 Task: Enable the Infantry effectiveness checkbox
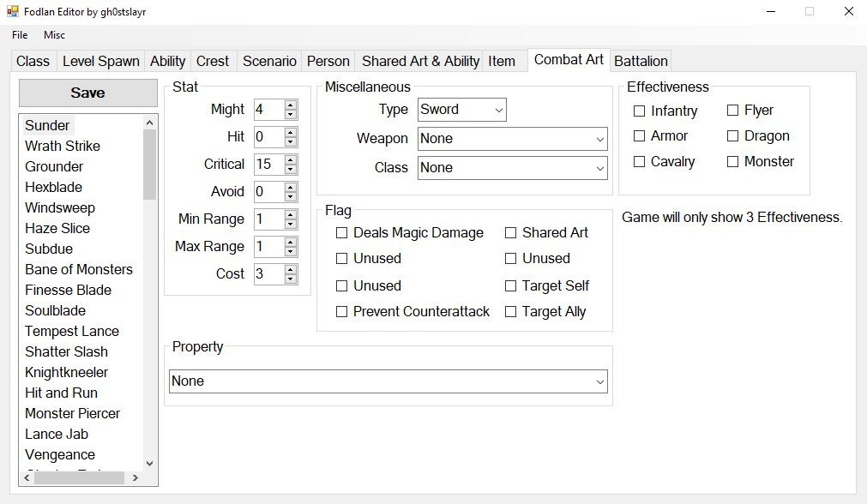639,111
